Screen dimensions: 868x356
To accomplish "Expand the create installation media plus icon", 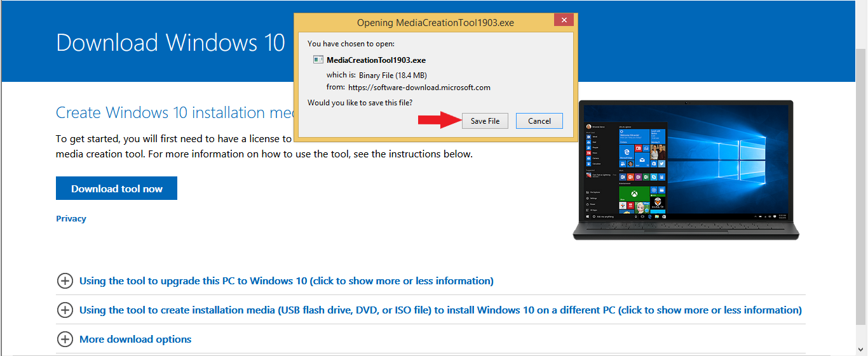I will tap(65, 310).
